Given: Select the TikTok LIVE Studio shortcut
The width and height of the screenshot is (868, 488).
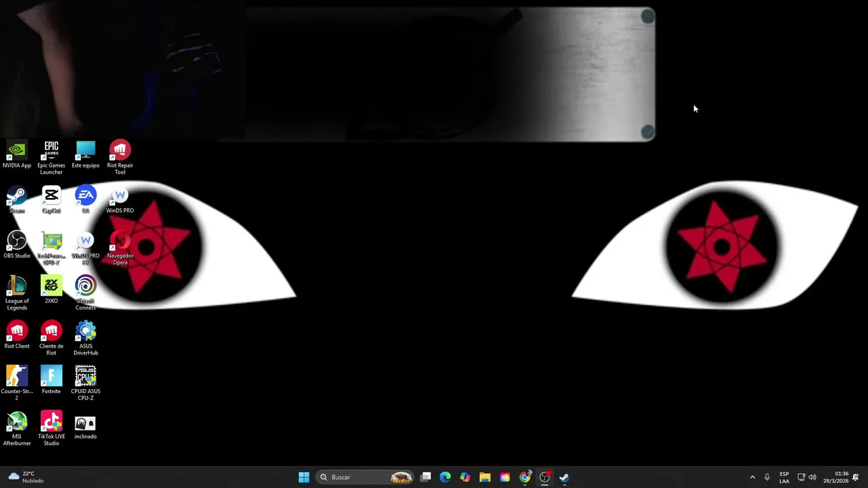Looking at the screenshot, I should click(x=51, y=429).
